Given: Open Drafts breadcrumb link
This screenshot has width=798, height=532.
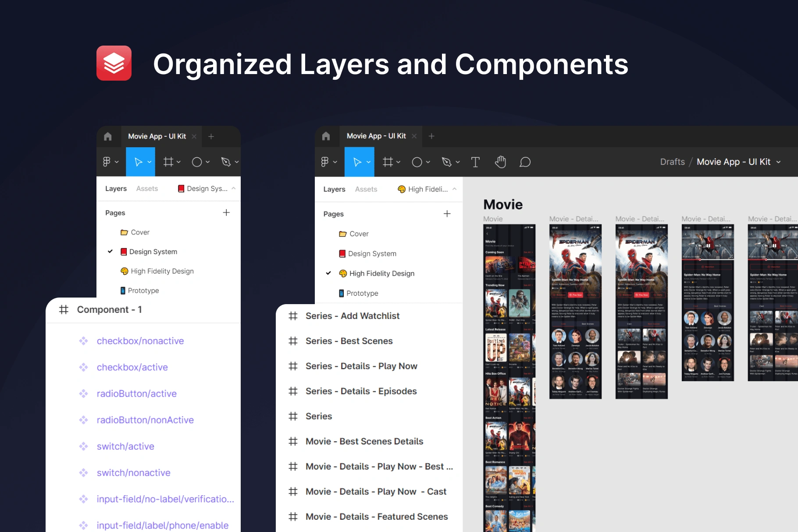Looking at the screenshot, I should point(672,162).
